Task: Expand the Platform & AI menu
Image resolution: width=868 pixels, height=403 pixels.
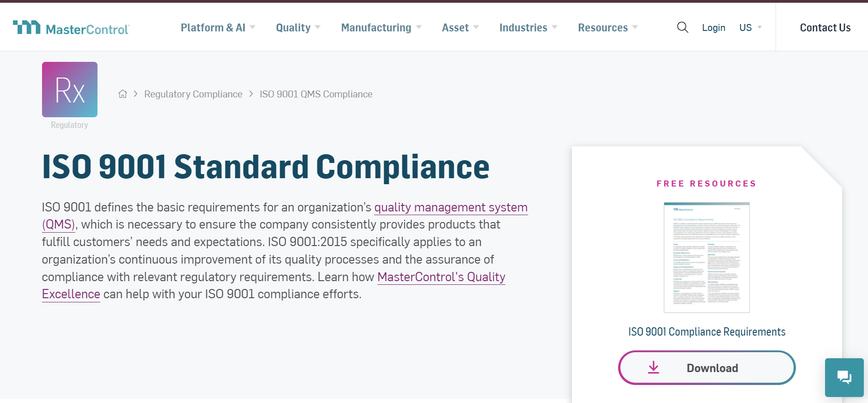Action: tap(218, 28)
